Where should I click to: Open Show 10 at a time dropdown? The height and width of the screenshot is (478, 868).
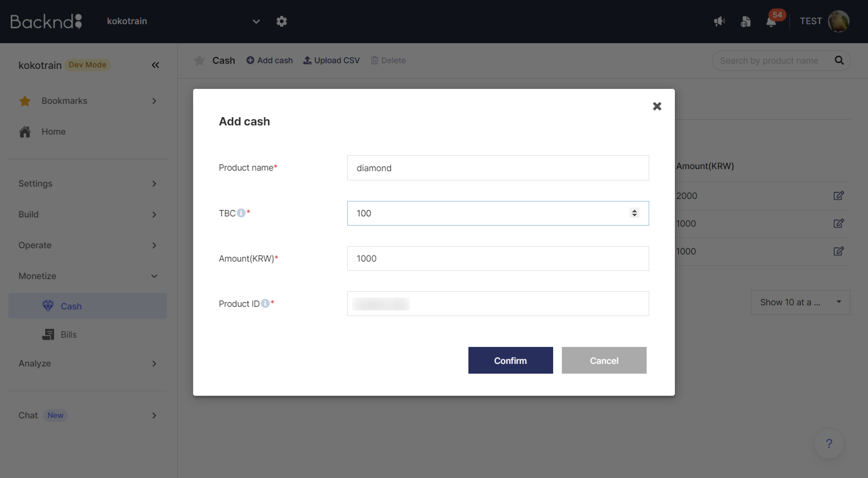[800, 302]
